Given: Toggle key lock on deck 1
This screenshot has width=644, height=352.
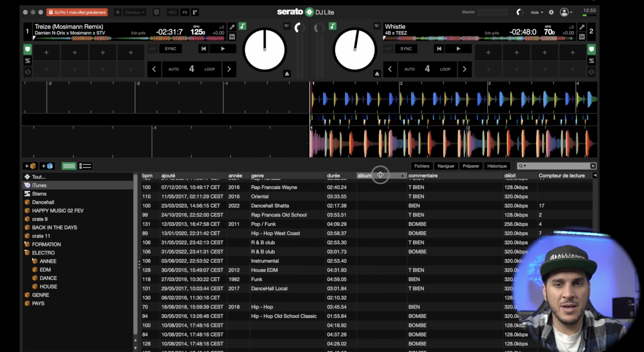Looking at the screenshot, I should pos(242,26).
